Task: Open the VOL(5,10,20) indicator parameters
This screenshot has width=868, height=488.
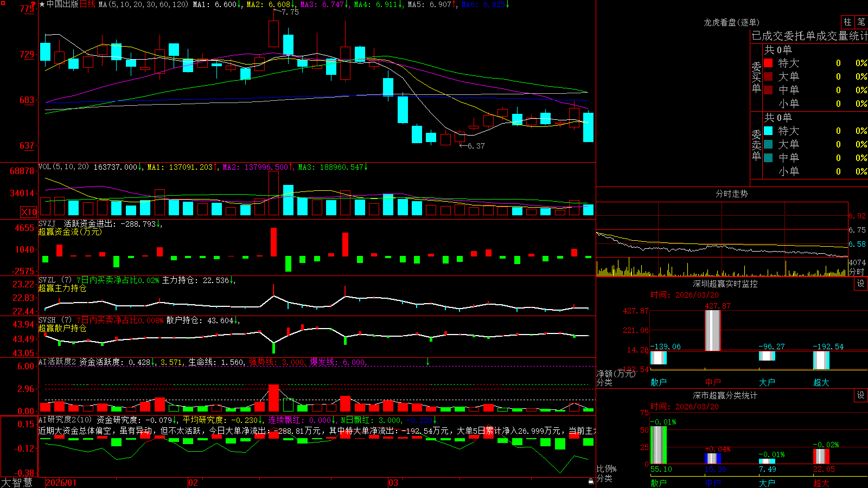Action: tap(63, 166)
